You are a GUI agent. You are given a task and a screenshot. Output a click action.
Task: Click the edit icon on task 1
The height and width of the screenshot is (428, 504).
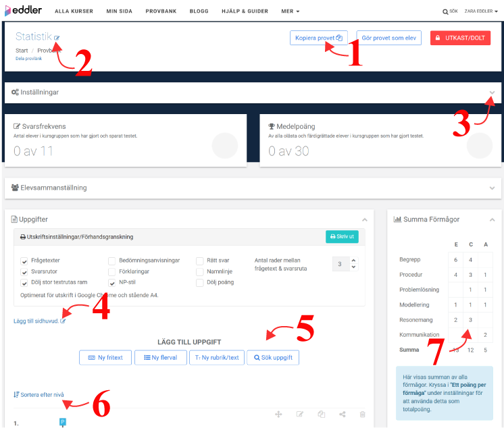click(x=299, y=414)
